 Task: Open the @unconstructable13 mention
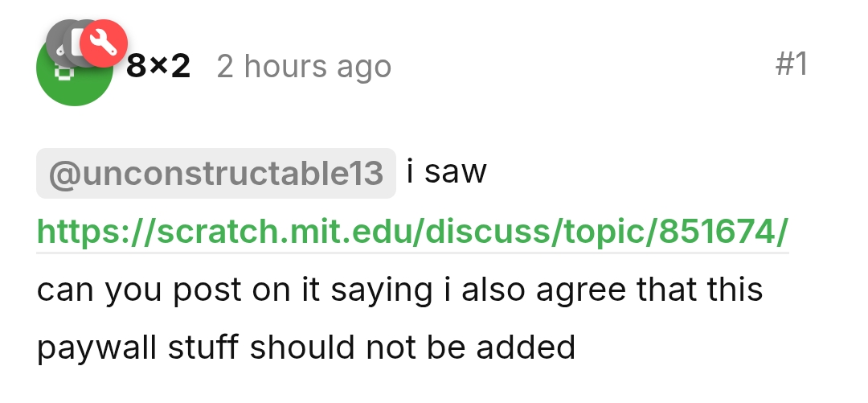click(216, 173)
